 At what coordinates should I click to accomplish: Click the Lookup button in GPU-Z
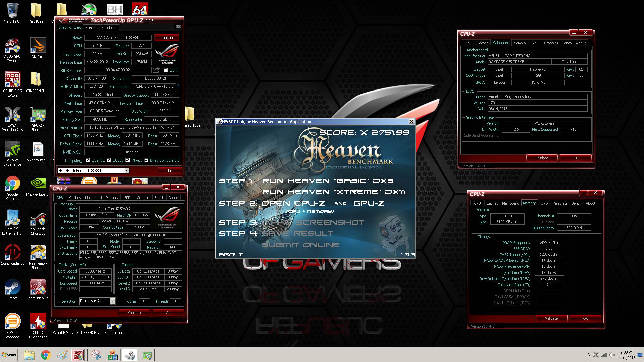(167, 38)
